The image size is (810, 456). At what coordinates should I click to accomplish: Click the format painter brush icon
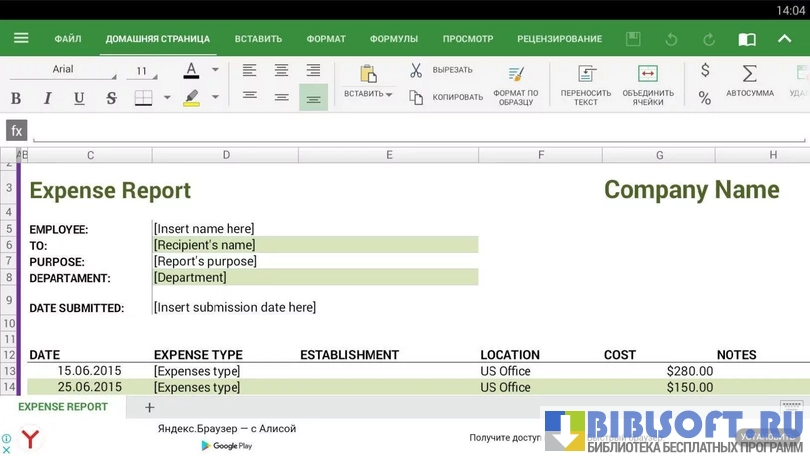[x=516, y=74]
